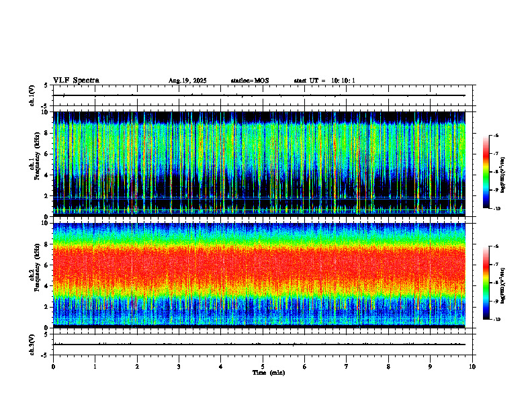Click the "-7" value on ch.2 colorbar

click(x=496, y=265)
